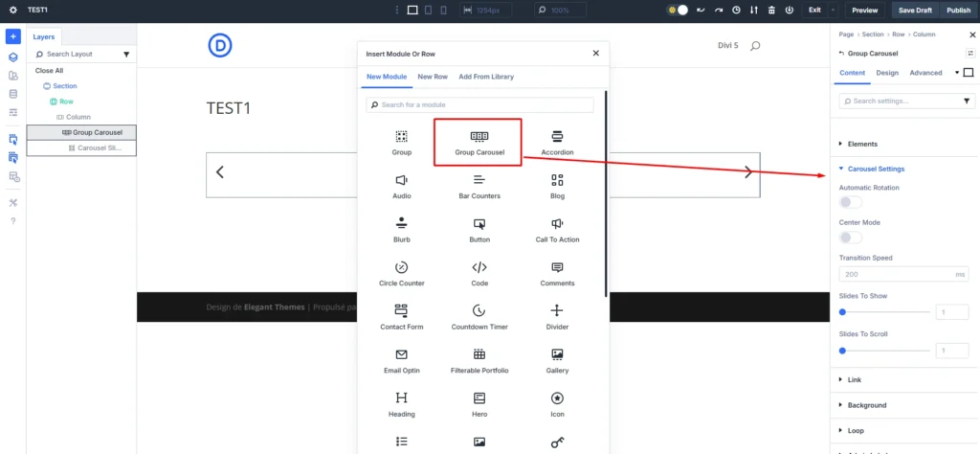Expand the Elements settings group
The height and width of the screenshot is (454, 980).
pos(861,144)
